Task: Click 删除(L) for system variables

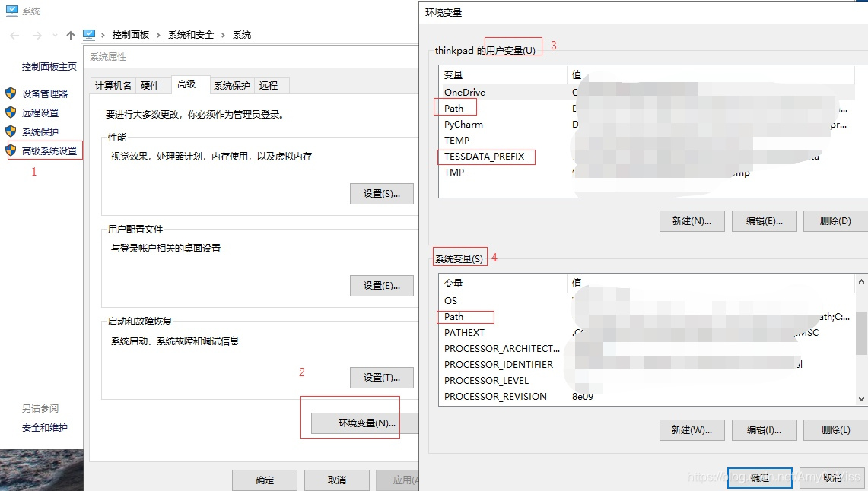Action: 835,429
